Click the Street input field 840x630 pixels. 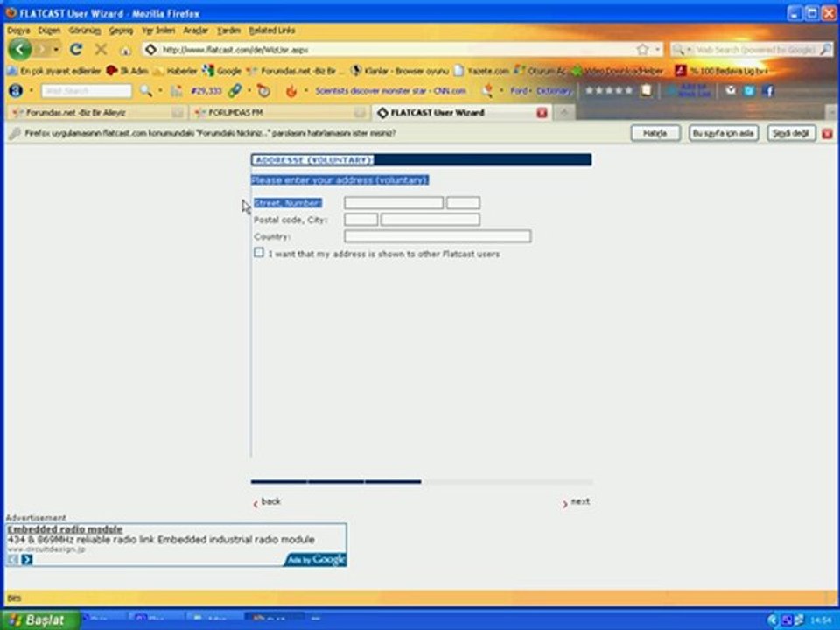tap(394, 202)
